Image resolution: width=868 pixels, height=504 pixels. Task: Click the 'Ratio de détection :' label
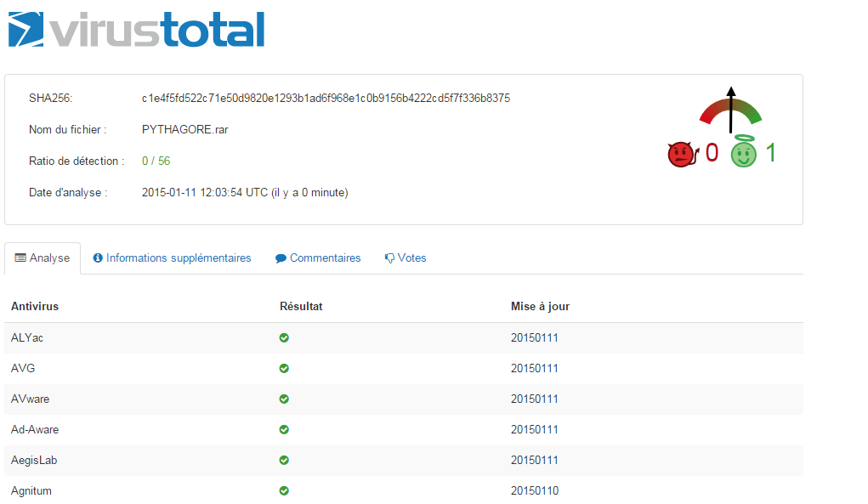pos(77,161)
